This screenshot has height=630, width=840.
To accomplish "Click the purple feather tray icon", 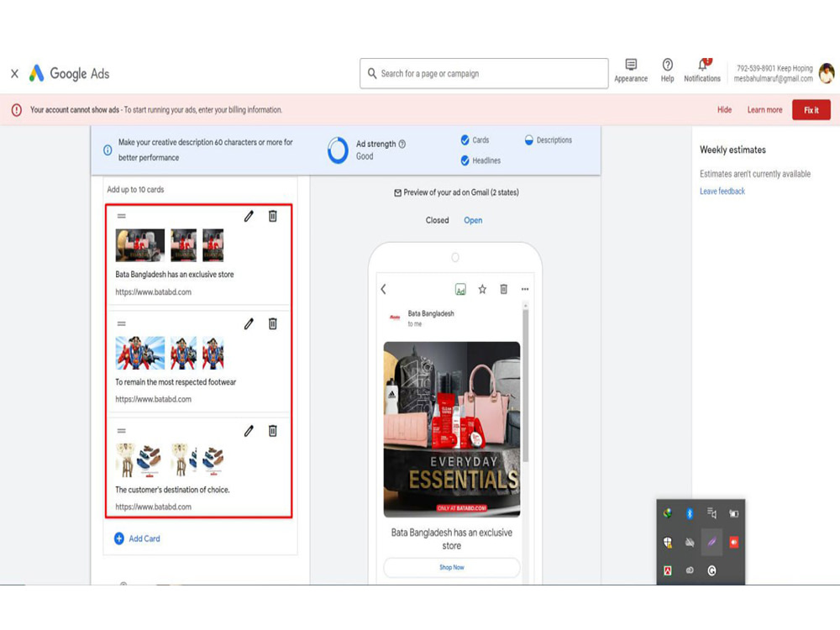I will click(x=711, y=542).
